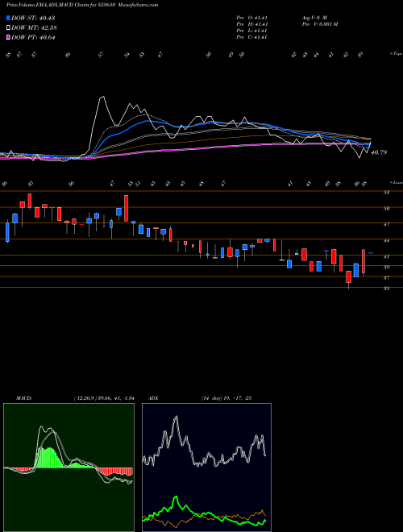Click the 53 price axis label
The height and width of the screenshot is (532, 403).
[386, 193]
